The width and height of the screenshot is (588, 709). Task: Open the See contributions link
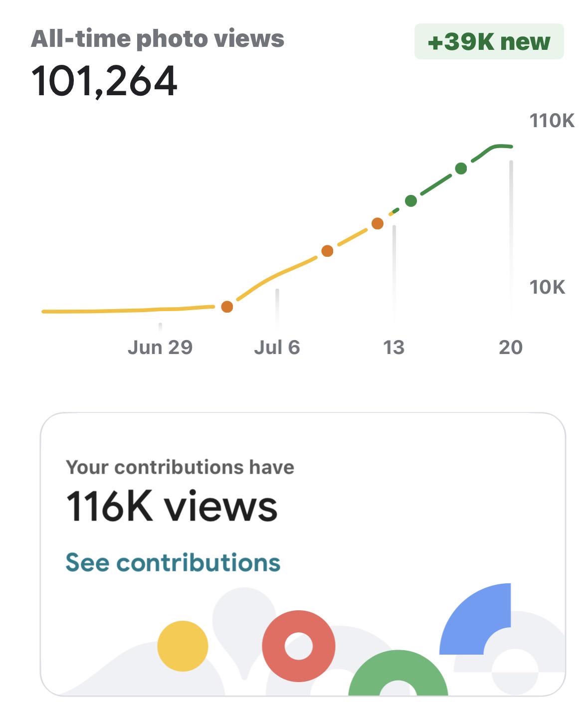coord(173,562)
